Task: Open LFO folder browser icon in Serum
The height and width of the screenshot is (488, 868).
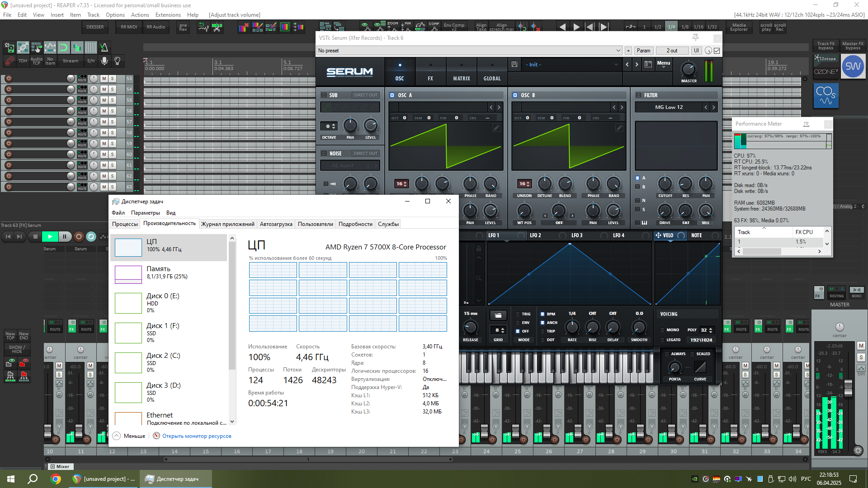Action: click(x=498, y=315)
